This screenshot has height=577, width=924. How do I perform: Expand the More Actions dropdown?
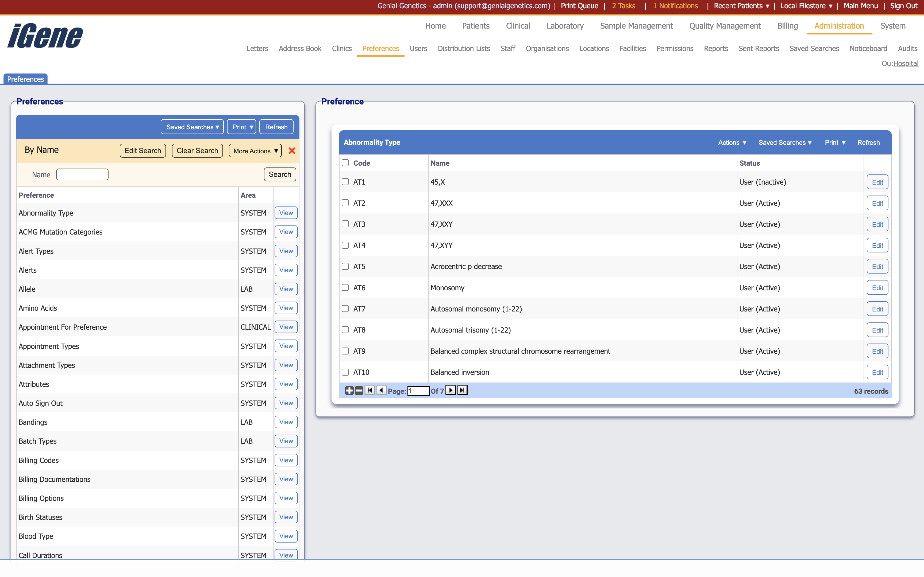tap(255, 150)
